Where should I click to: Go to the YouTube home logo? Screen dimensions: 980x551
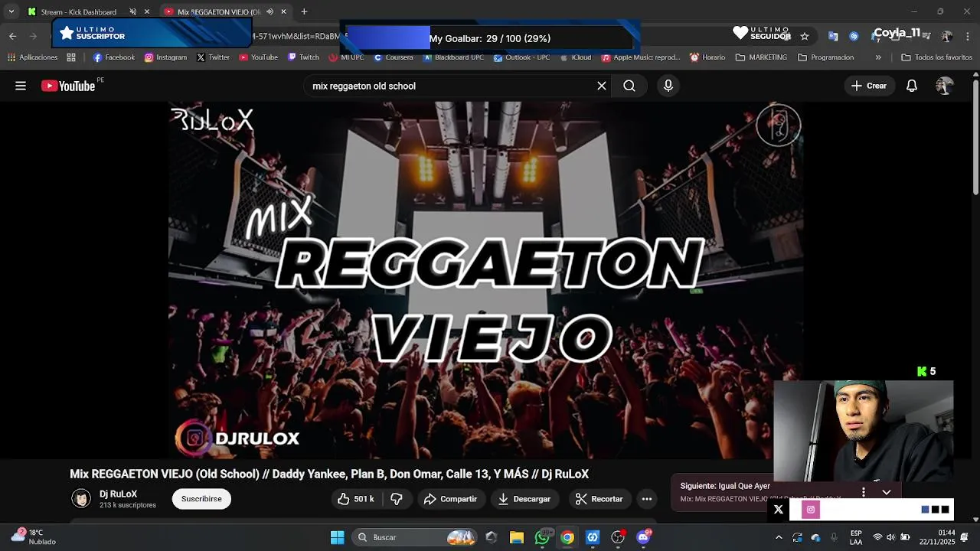click(69, 86)
